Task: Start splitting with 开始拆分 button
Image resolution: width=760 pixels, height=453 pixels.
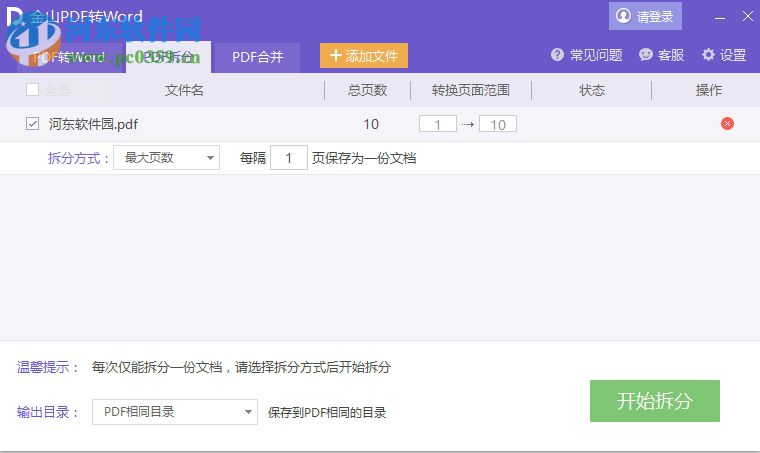Action: click(654, 401)
